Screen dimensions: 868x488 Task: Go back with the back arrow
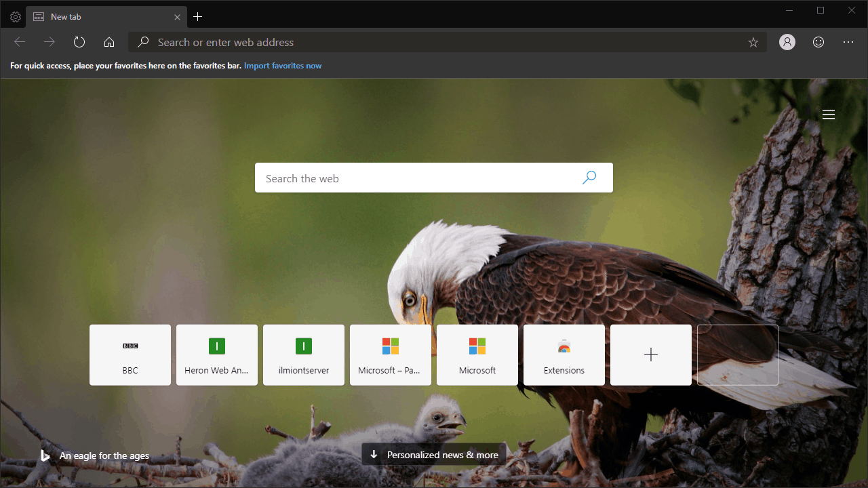(20, 42)
